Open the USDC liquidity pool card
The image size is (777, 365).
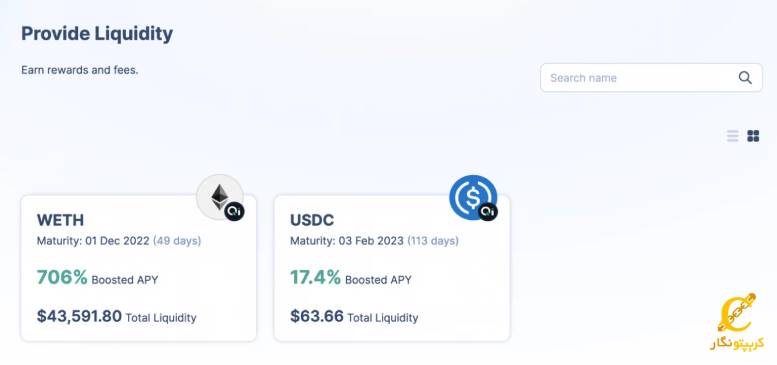pyautogui.click(x=392, y=268)
